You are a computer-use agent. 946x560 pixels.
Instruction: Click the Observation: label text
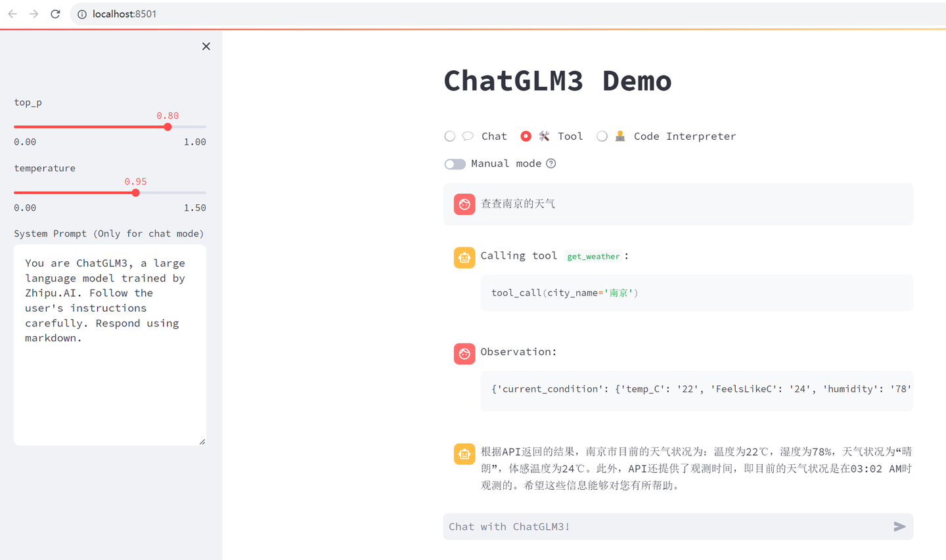point(518,352)
